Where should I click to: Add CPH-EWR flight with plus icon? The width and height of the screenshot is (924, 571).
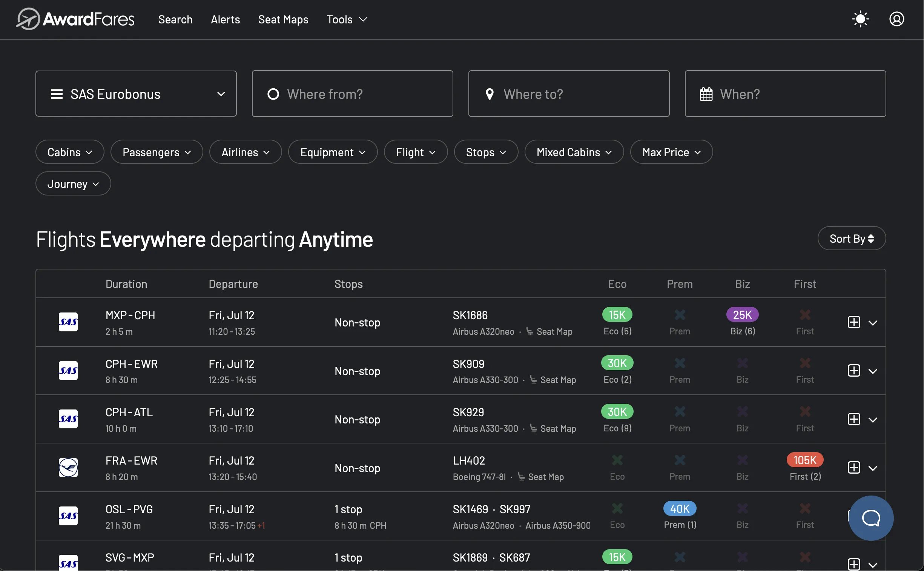(x=854, y=371)
